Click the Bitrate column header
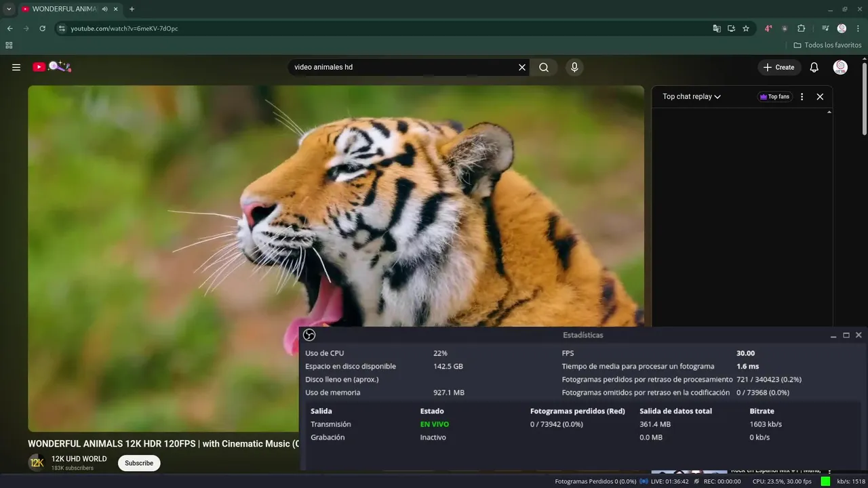868x488 pixels. [762, 411]
